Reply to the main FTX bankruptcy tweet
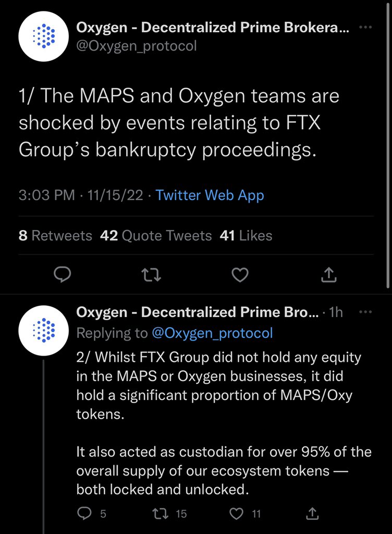The width and height of the screenshot is (392, 534). 62,274
